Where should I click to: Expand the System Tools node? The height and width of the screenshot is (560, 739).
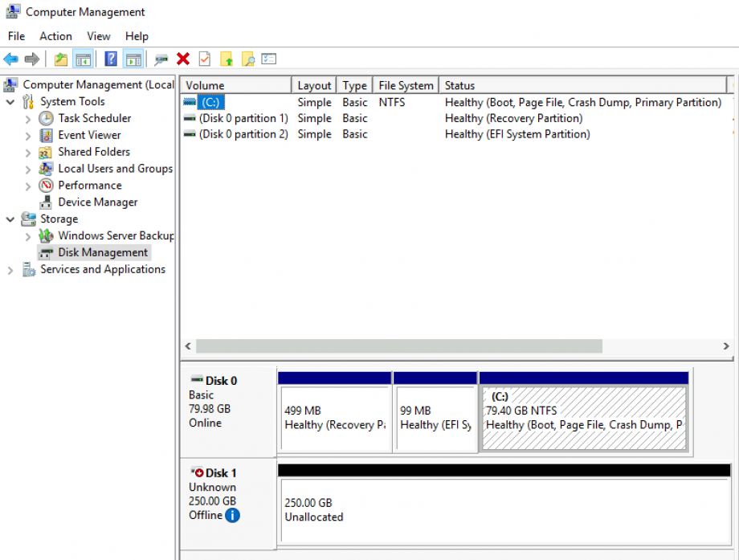click(10, 100)
